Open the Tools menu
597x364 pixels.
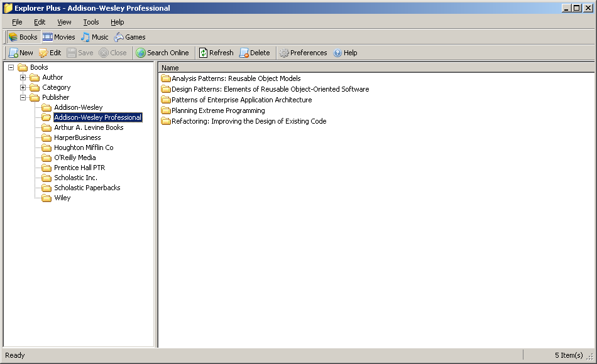pyautogui.click(x=91, y=22)
